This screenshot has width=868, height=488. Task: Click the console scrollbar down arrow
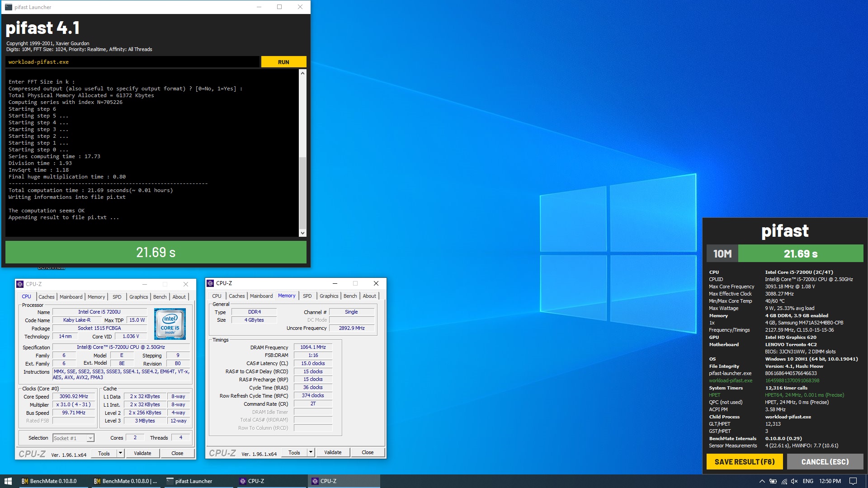(x=302, y=233)
